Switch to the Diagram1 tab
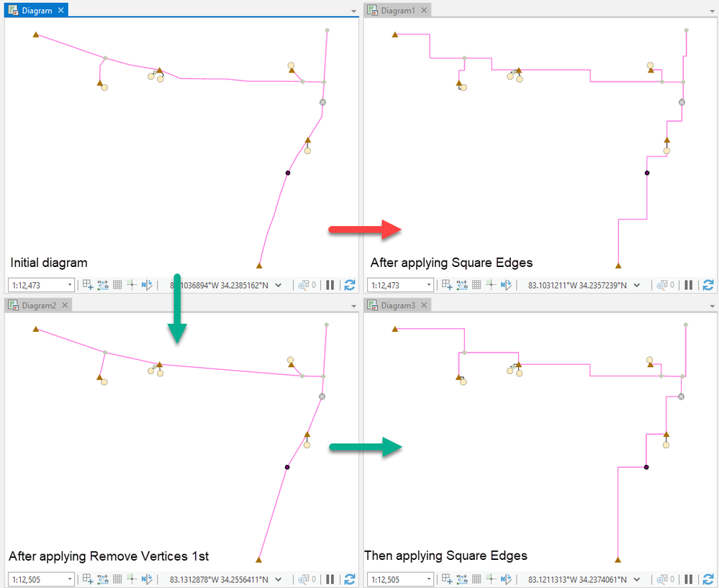Viewport: 719px width, 588px height. (397, 10)
